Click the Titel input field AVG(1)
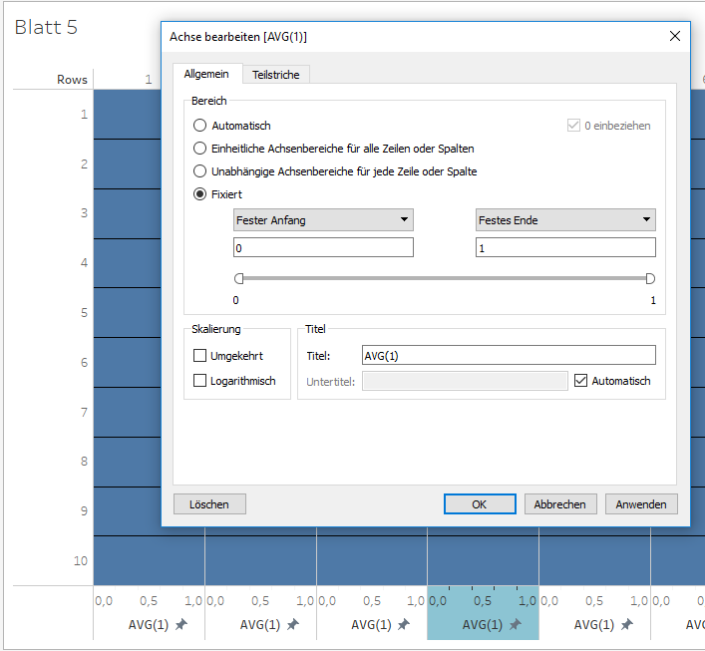Image resolution: width=705 pixels, height=651 pixels. tap(509, 356)
